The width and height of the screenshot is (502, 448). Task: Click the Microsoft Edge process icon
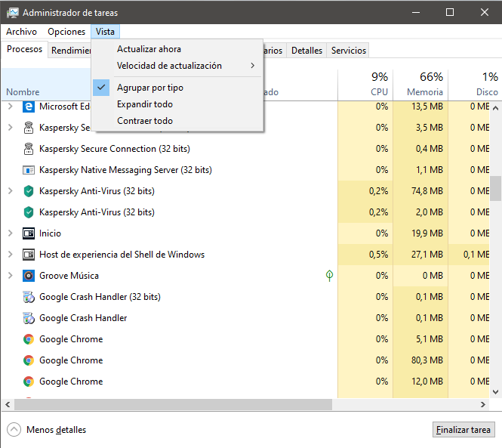point(29,107)
